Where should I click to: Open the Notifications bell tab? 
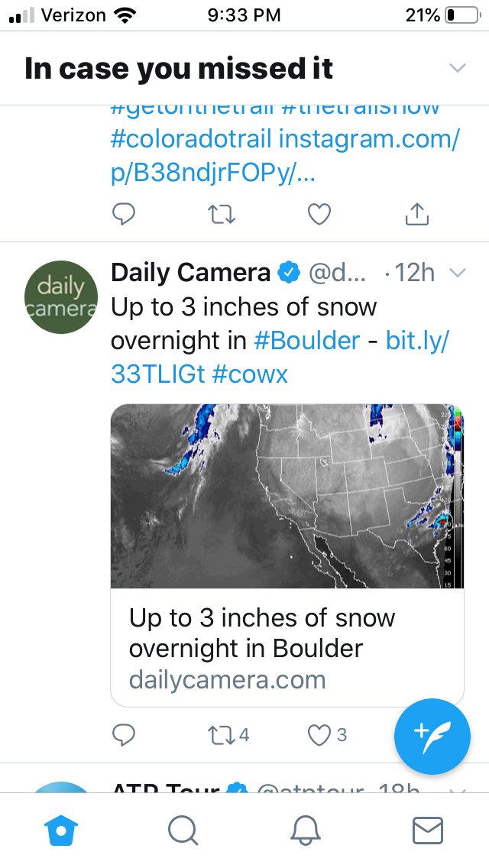305,831
